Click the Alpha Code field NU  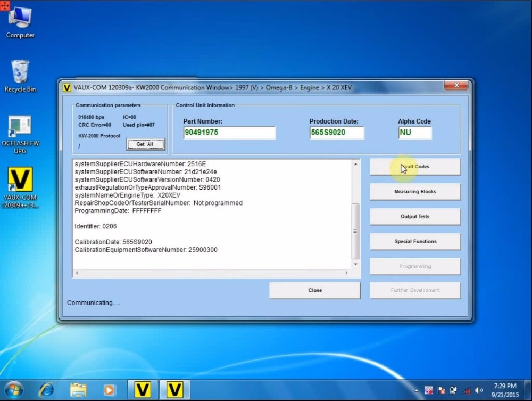[415, 133]
